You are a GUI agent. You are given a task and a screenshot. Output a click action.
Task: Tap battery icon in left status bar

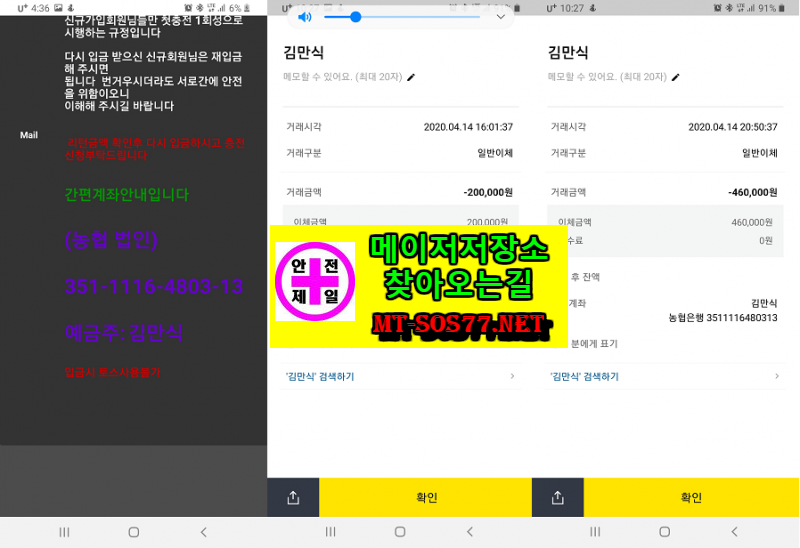click(x=247, y=8)
